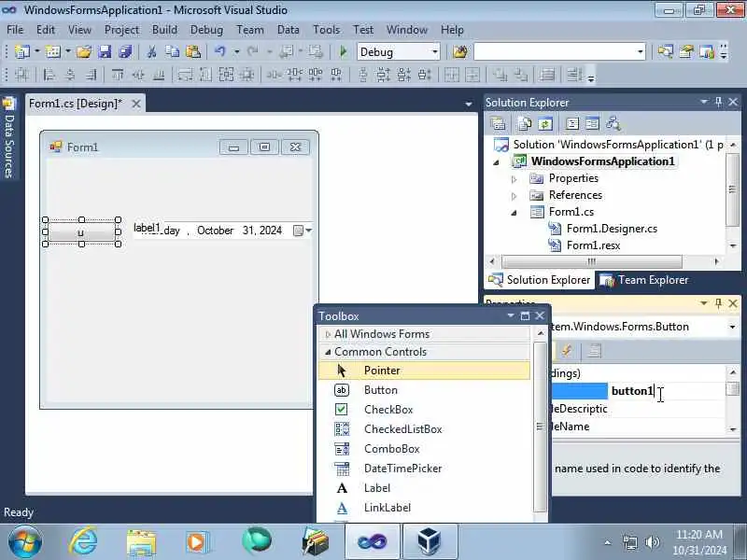
Task: Click the volume speaker icon in system tray
Action: click(652, 542)
